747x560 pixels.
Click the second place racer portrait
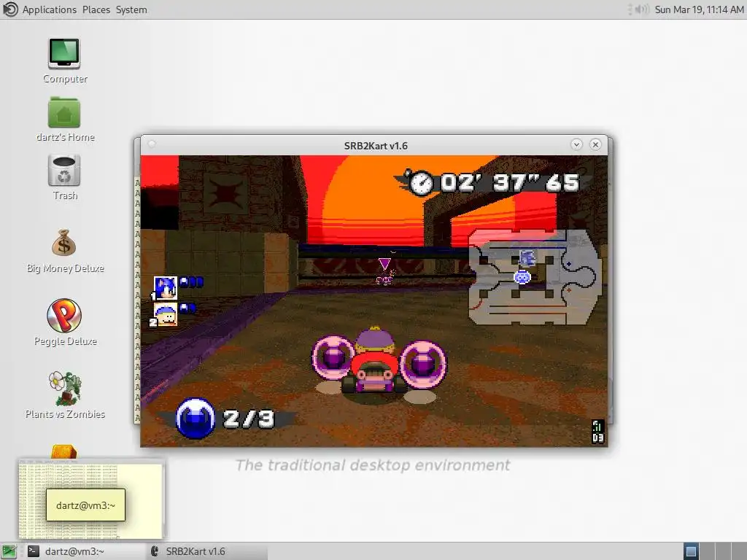point(166,315)
